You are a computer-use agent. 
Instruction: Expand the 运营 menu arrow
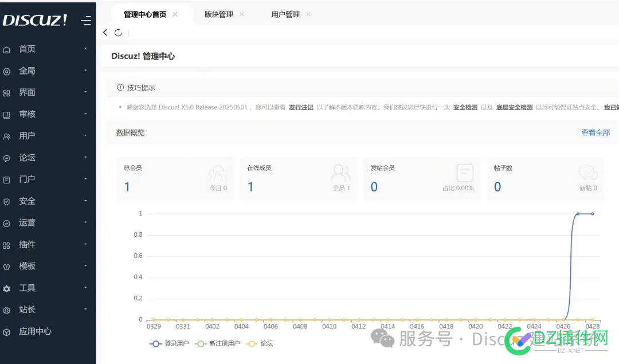[85, 222]
